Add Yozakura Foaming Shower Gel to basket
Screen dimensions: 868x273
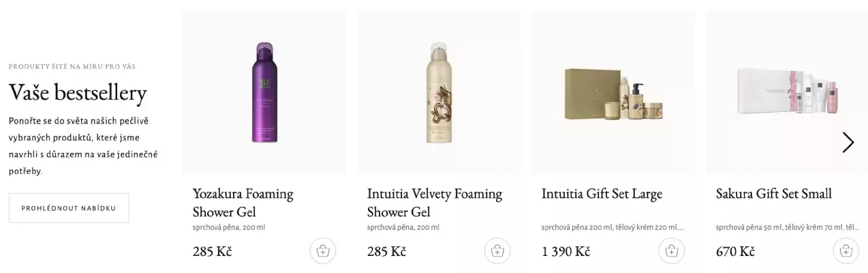point(323,251)
